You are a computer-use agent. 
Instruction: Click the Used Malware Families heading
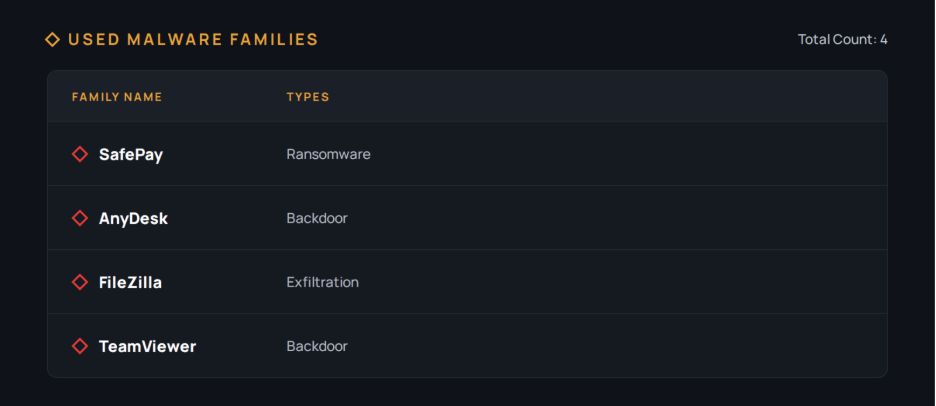[193, 40]
